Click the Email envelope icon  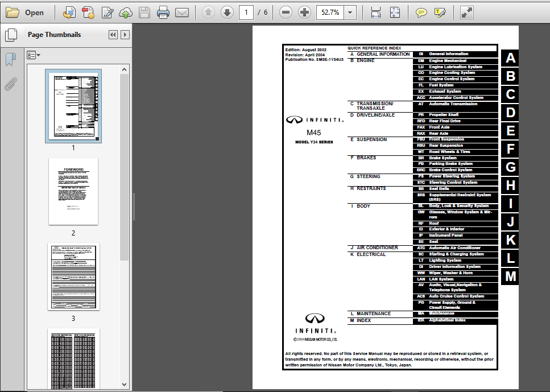click(181, 13)
